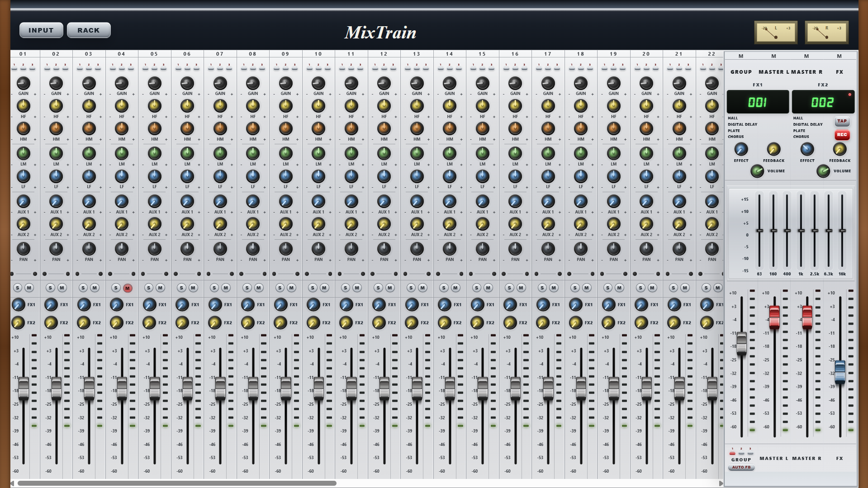Viewport: 868px width, 488px height.
Task: Switch to the INPUT view
Action: pyautogui.click(x=41, y=30)
